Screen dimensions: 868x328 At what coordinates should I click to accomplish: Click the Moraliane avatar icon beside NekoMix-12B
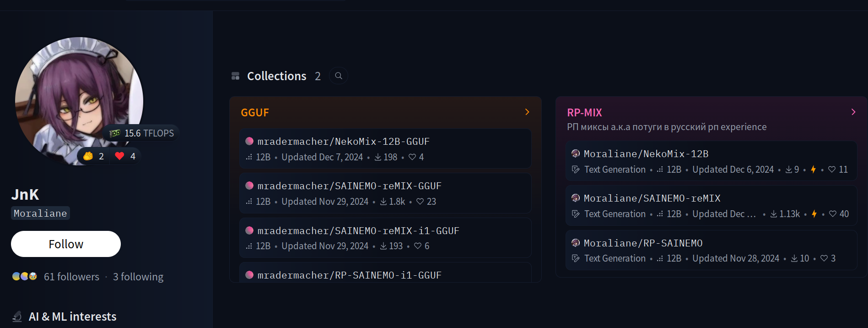576,153
